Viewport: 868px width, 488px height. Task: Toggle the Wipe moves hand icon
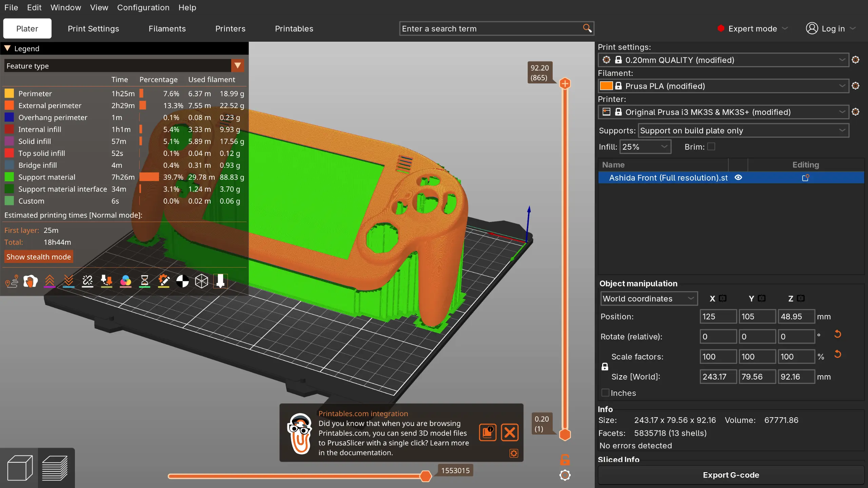tap(31, 281)
